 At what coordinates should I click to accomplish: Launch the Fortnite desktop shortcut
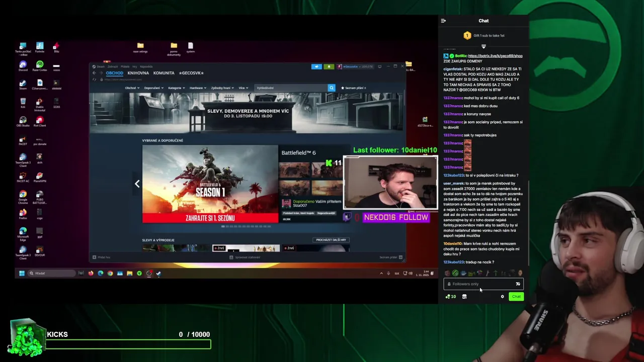pos(40,47)
